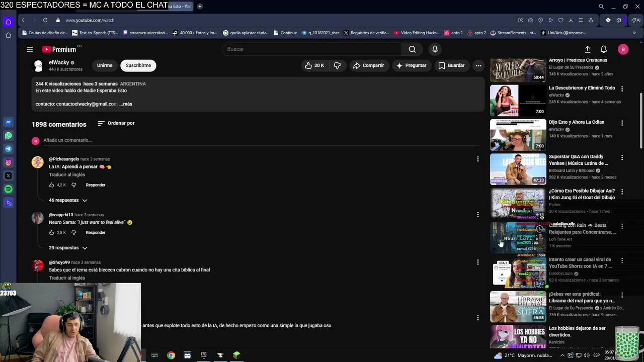
Task: Open the YouTube guide hamburger menu
Action: tap(30, 49)
